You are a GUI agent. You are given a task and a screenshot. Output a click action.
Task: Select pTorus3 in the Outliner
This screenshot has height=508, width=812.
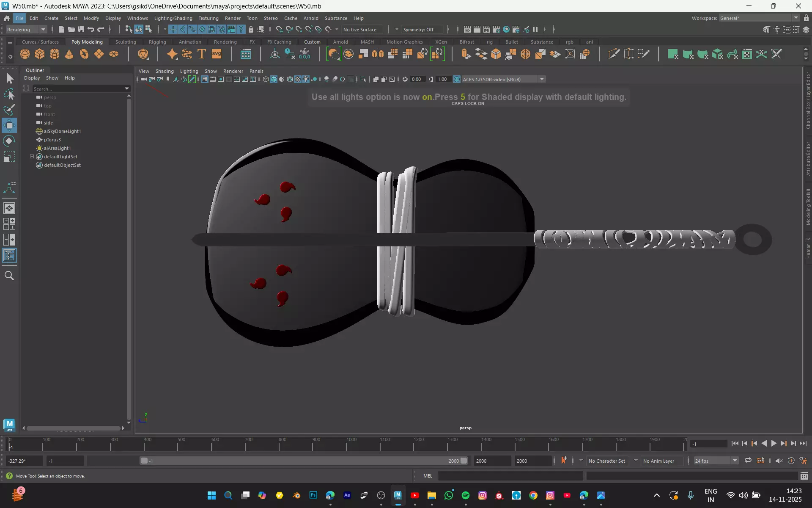[x=52, y=140]
